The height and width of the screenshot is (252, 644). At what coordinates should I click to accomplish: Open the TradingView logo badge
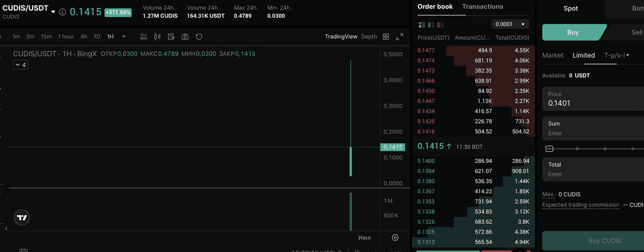22,217
